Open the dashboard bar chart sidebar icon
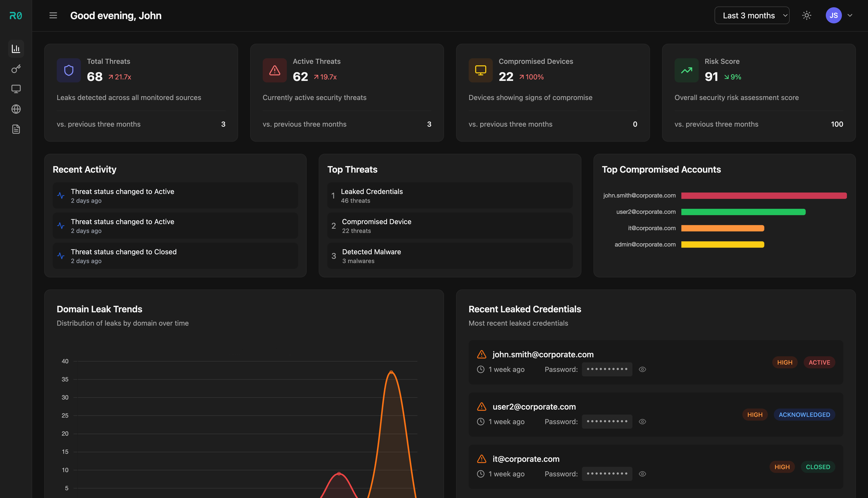 tap(16, 48)
